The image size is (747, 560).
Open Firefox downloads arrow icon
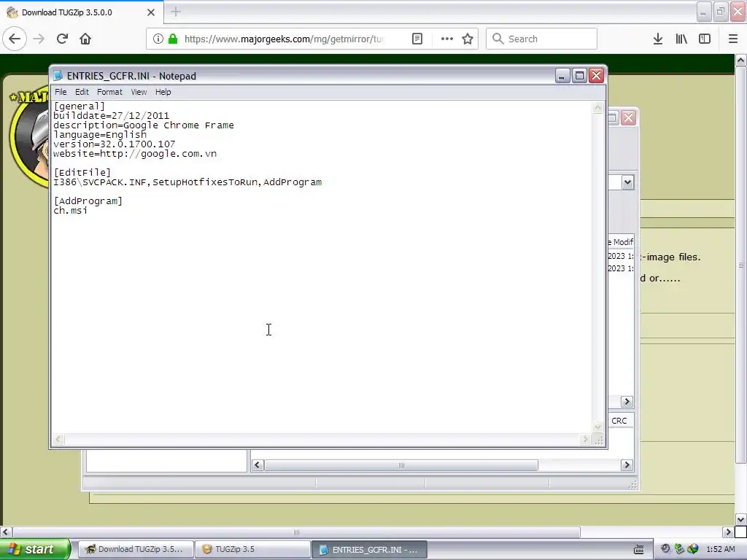658,39
